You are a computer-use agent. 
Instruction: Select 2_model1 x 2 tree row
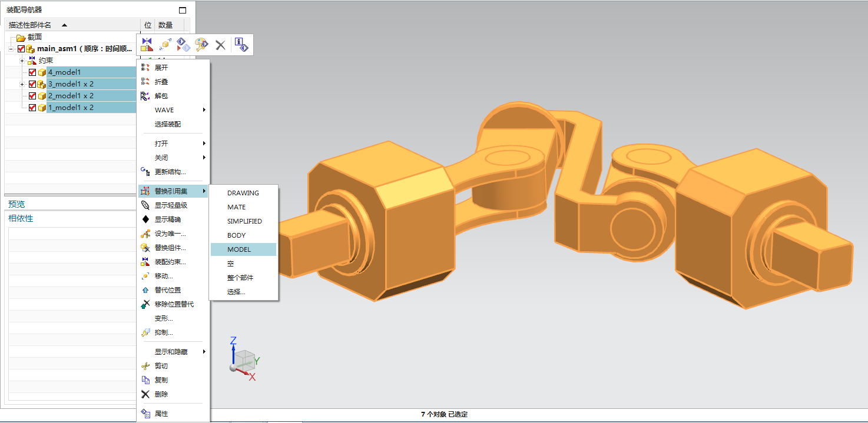pos(91,96)
